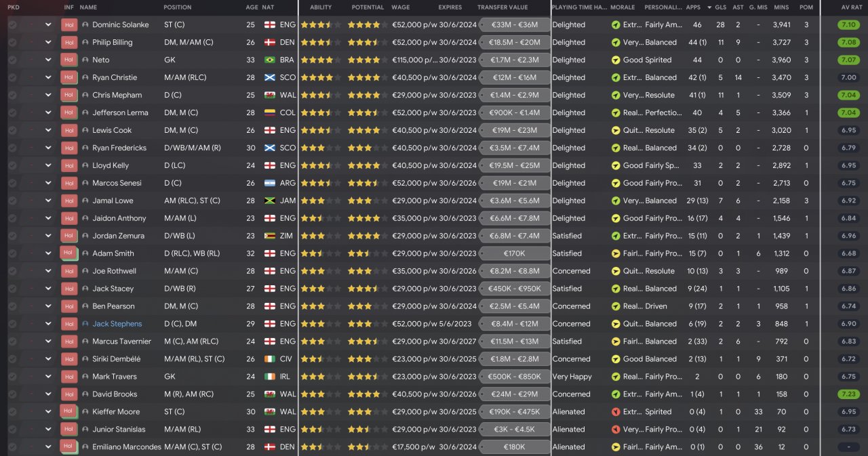Click David Brooks' 7.23 average rating badge
Viewport: 868px width, 456px height.
click(x=848, y=394)
